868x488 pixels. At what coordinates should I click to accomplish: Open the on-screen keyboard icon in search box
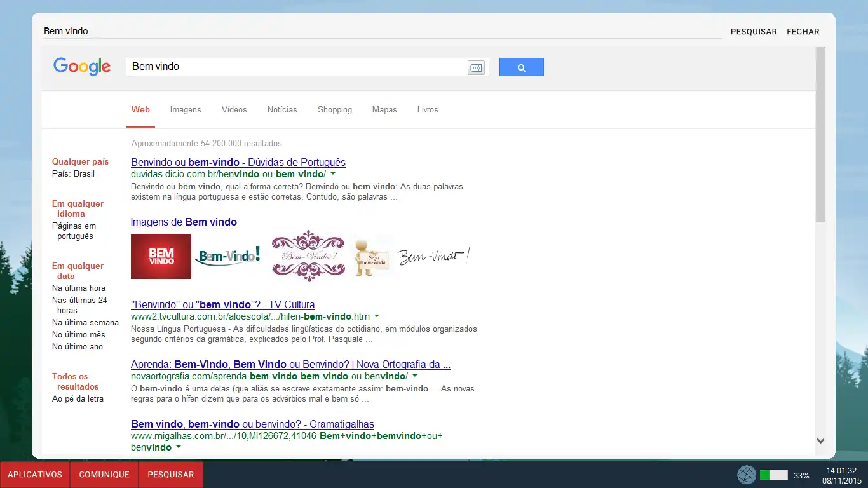tap(476, 67)
